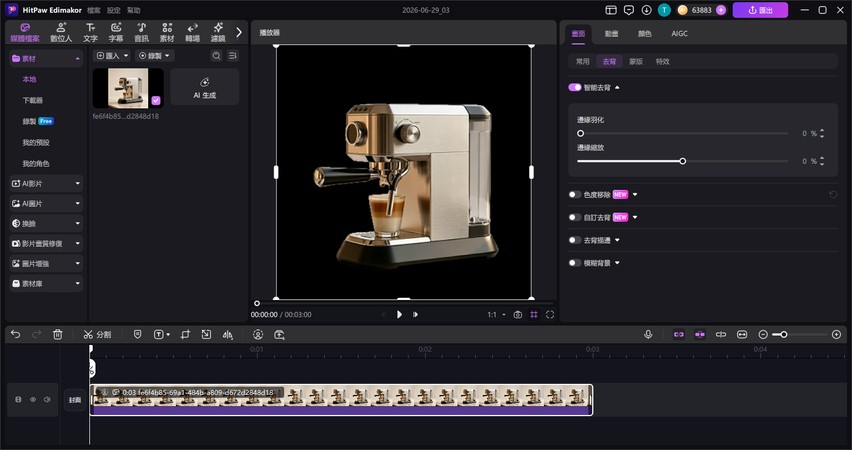Open the portrait/avatar tool in timeline toolbar
852x450 pixels.
(258, 335)
